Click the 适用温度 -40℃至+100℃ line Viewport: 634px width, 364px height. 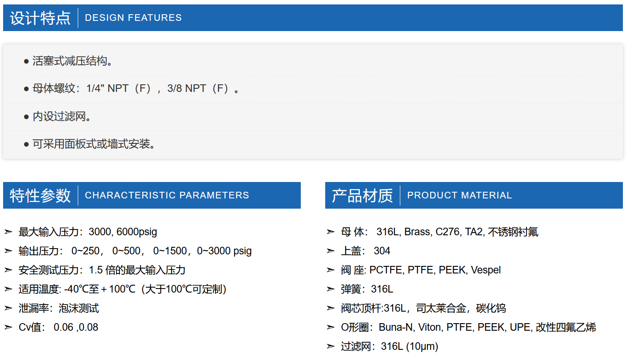(x=123, y=289)
